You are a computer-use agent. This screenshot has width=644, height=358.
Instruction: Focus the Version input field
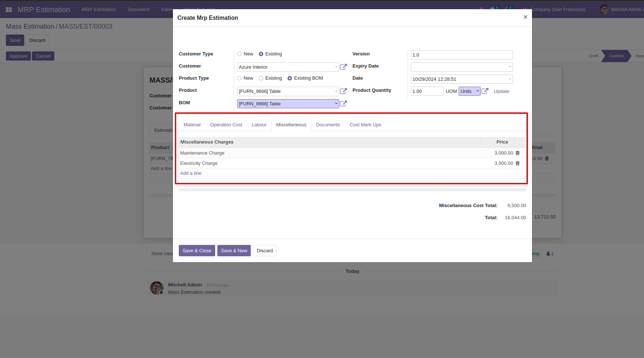[462, 55]
